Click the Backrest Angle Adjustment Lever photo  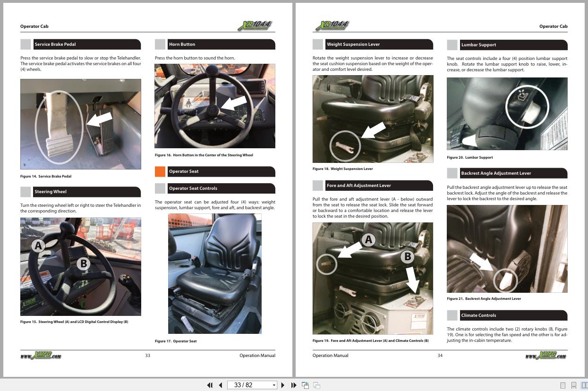507,249
